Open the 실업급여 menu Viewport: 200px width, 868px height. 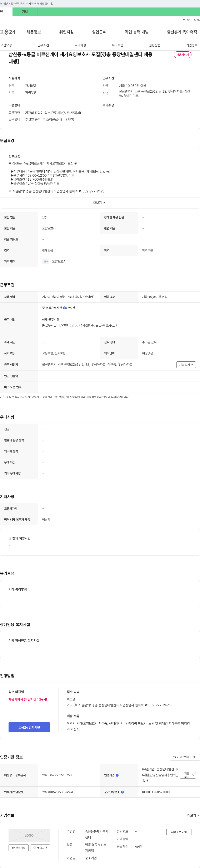click(99, 32)
